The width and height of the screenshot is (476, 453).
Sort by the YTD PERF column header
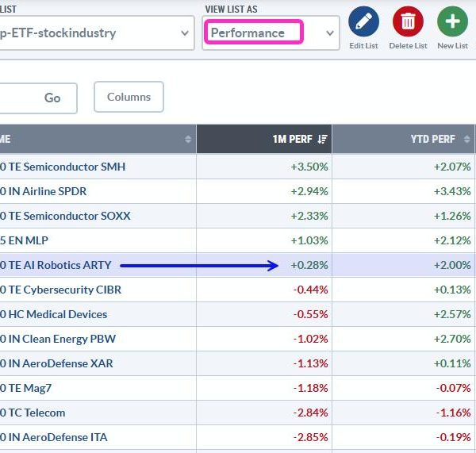pos(404,139)
